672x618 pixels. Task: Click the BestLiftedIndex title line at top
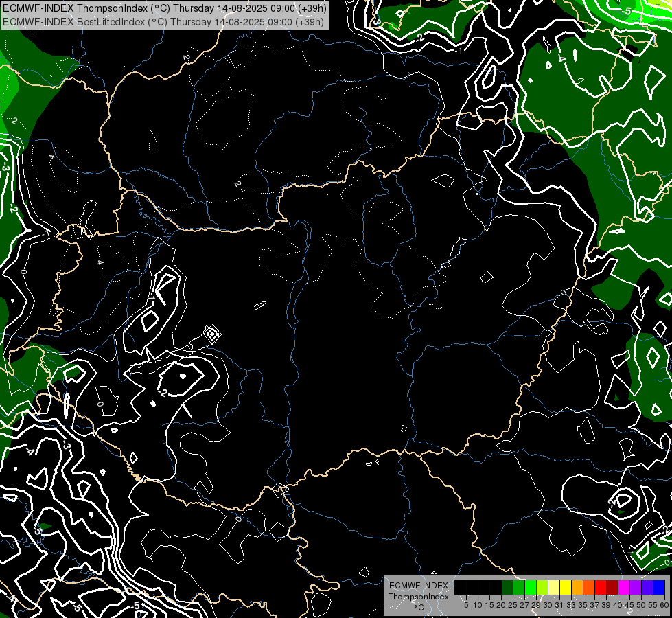163,21
